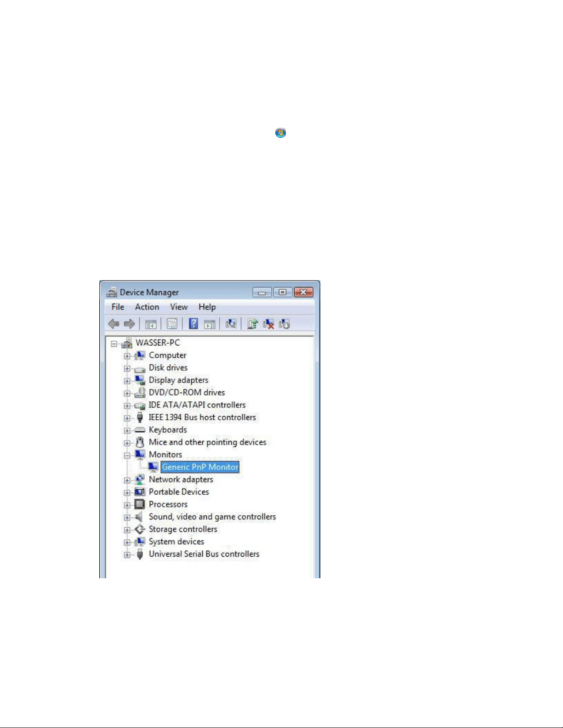Click the DVD/CD-ROM drives disc icon
Image resolution: width=563 pixels, height=728 pixels.
140,393
